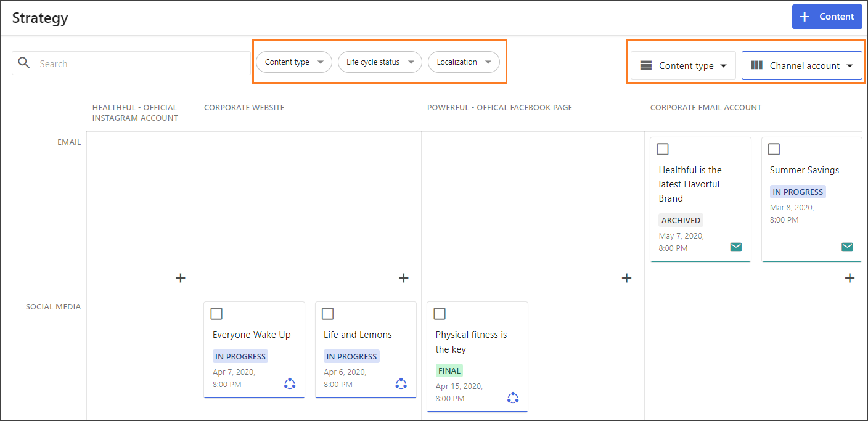The image size is (868, 421).
Task: Click the Strategy page title
Action: (x=40, y=18)
